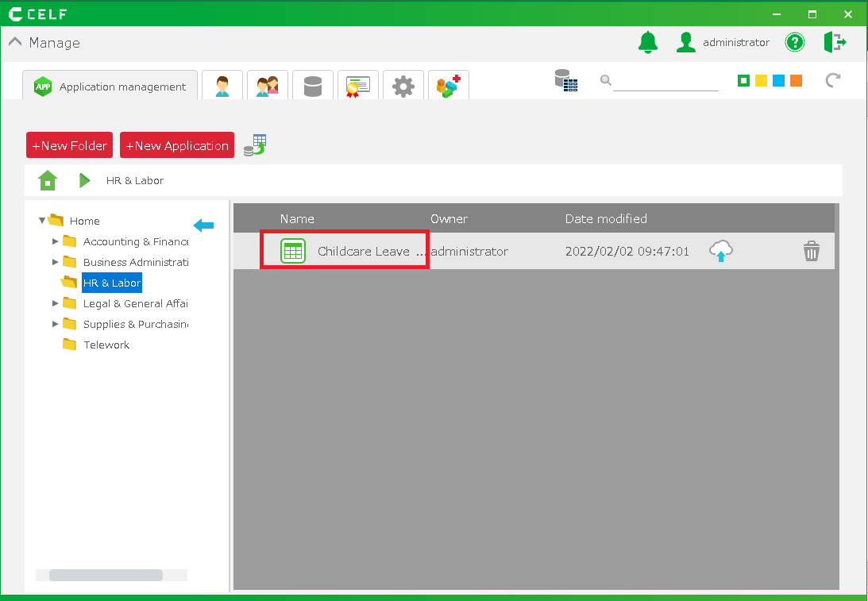Switch to the Application management tab
This screenshot has height=601, width=868.
110,87
